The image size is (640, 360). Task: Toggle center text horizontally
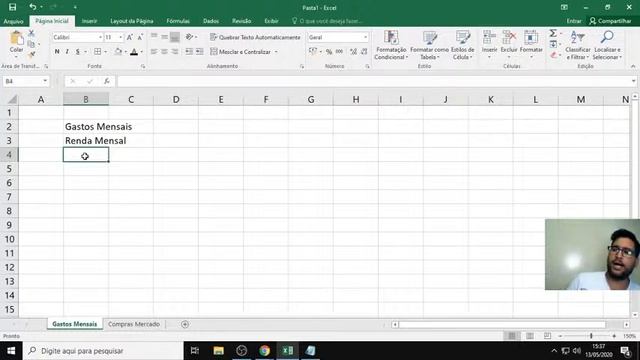(x=164, y=51)
